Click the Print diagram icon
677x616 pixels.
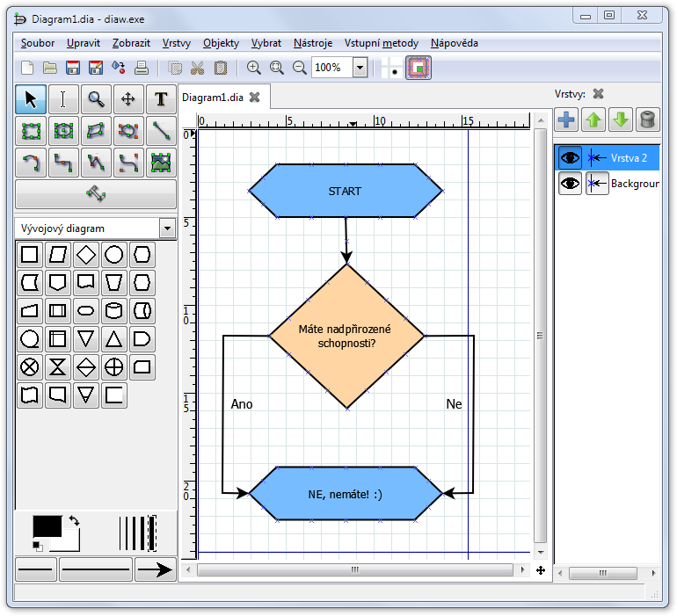click(x=141, y=68)
